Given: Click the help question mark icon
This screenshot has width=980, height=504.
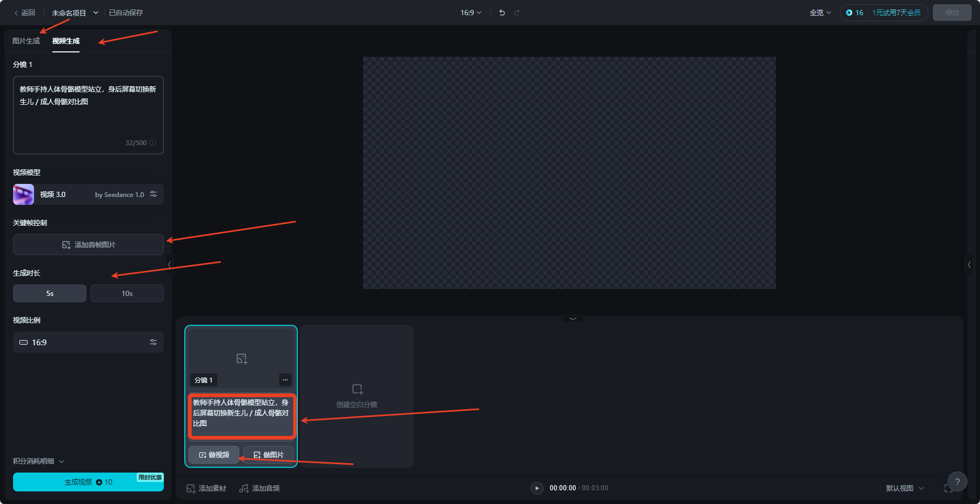Looking at the screenshot, I should point(957,482).
